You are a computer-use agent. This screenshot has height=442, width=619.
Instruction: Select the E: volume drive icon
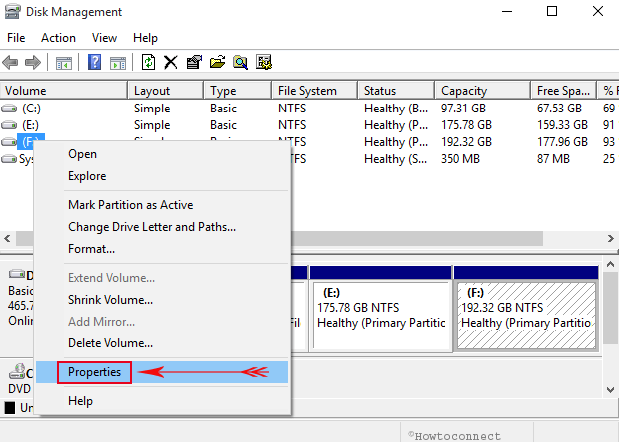[x=9, y=125]
